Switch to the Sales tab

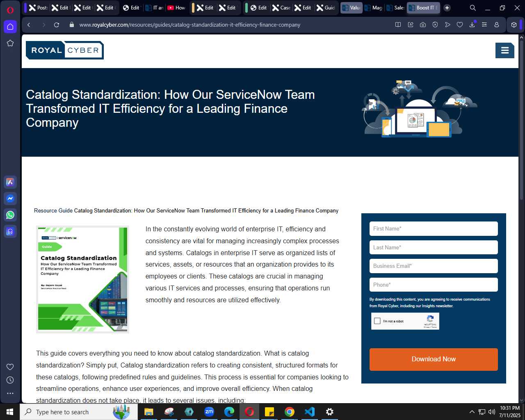coord(395,8)
